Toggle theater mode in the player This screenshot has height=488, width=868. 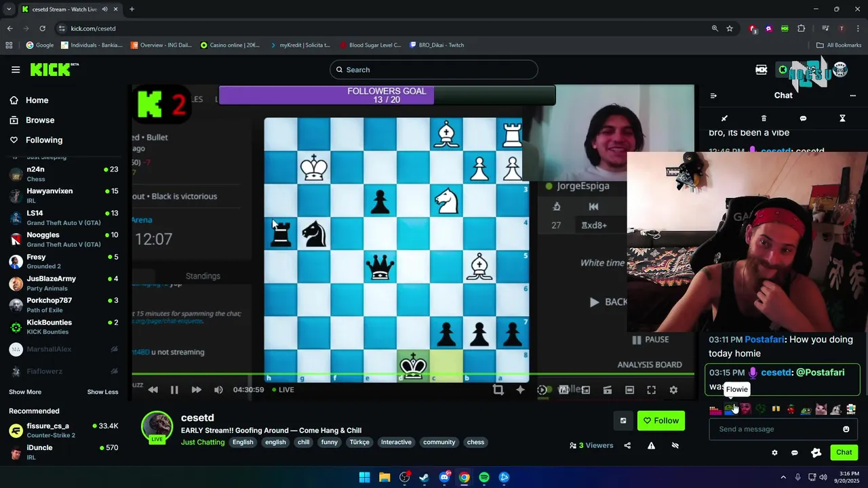tap(629, 390)
